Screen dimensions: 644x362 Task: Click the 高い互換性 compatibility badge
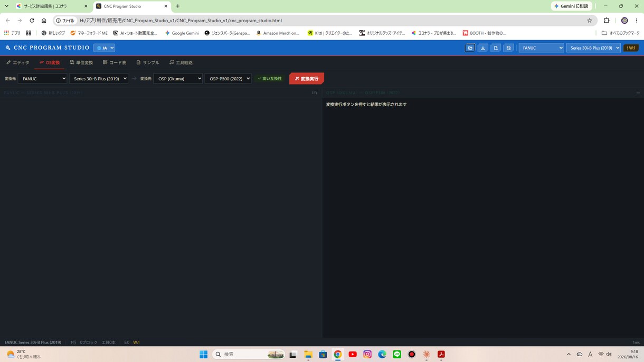(x=270, y=79)
